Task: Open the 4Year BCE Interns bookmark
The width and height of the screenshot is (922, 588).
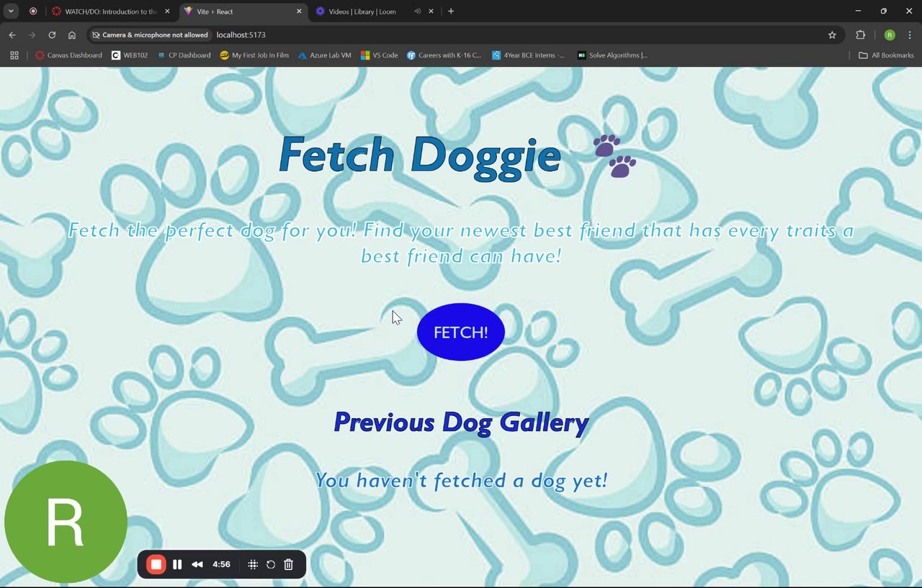Action: coord(529,55)
